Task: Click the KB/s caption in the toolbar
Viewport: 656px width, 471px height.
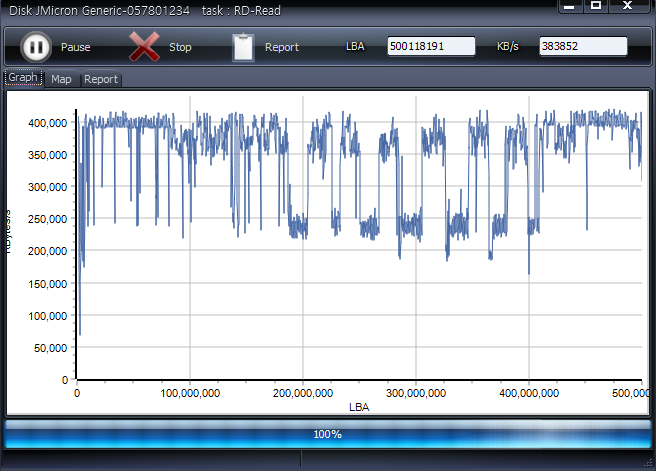Action: click(x=508, y=47)
